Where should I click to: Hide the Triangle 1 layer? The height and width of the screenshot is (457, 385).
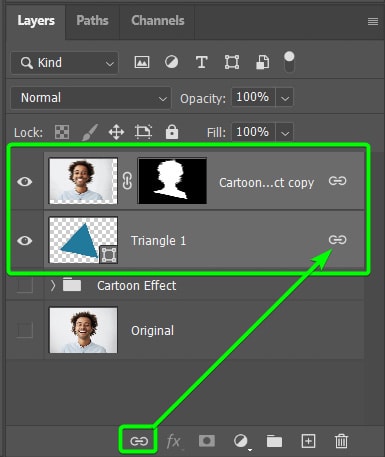[25, 240]
